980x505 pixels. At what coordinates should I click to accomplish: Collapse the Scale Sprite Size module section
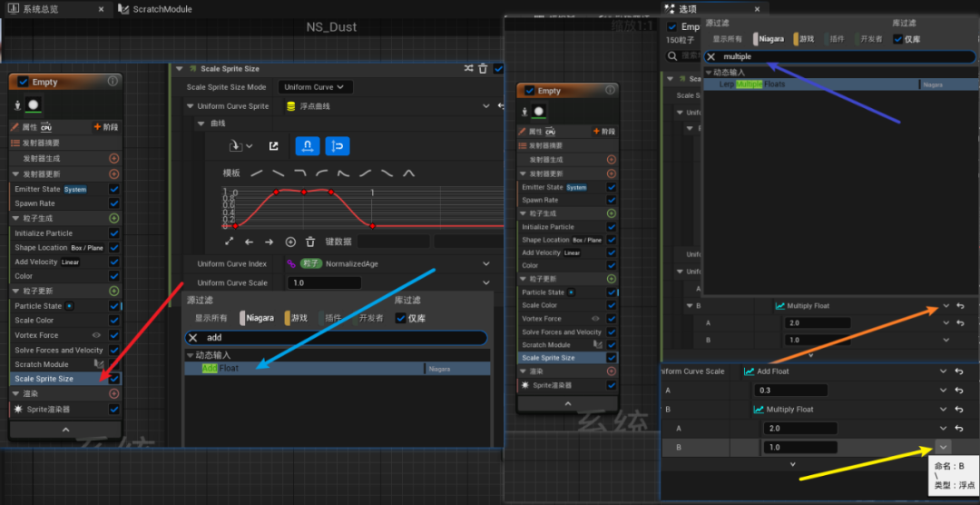pyautogui.click(x=180, y=69)
